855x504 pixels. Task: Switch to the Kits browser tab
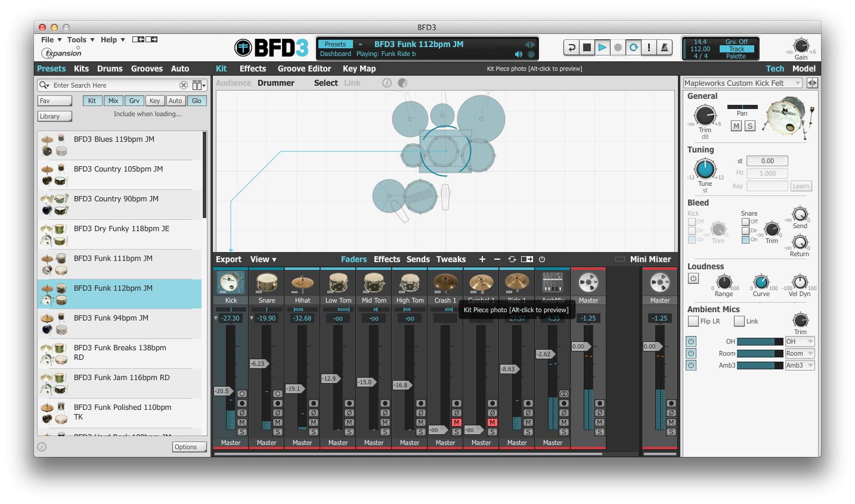point(81,69)
